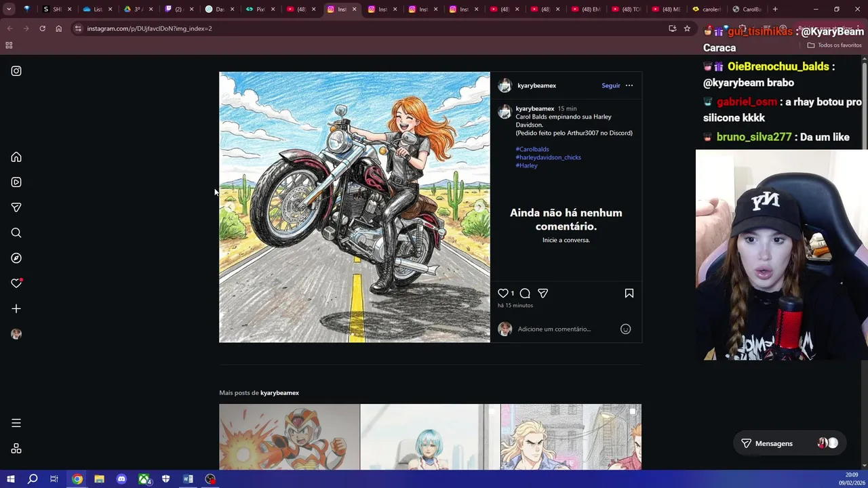The height and width of the screenshot is (488, 868).
Task: Open Discord from the taskbar
Action: 121,479
